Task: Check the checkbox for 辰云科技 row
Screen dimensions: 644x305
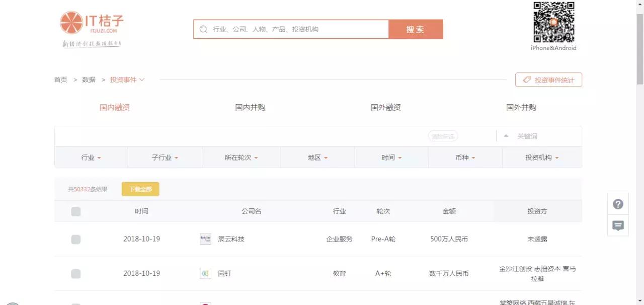Action: tap(76, 239)
